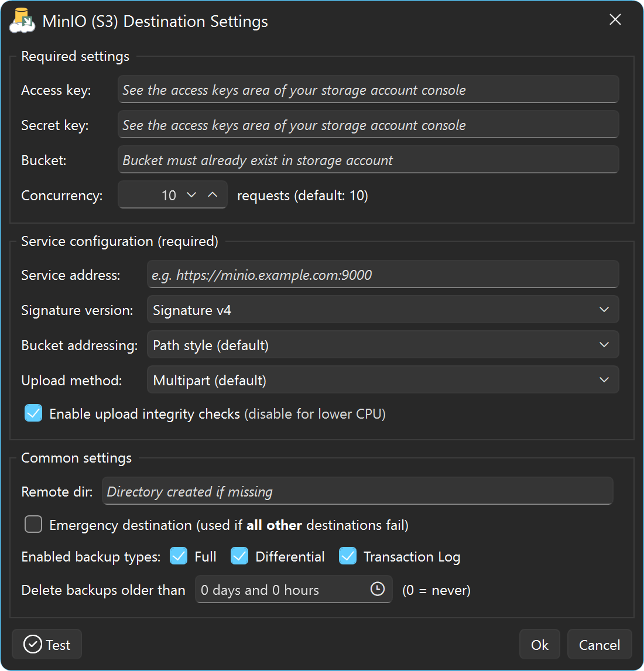Image resolution: width=644 pixels, height=671 pixels.
Task: Click the "Upload method:" label
Action: [x=71, y=381]
